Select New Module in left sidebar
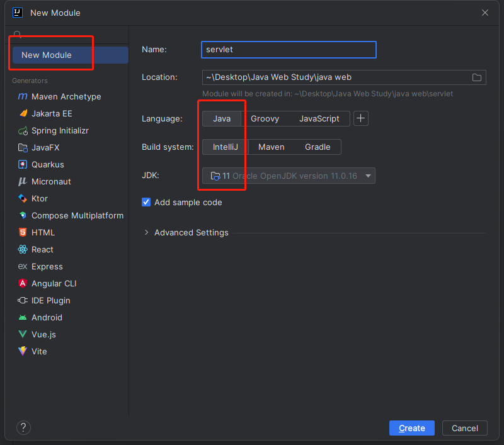 [x=47, y=55]
